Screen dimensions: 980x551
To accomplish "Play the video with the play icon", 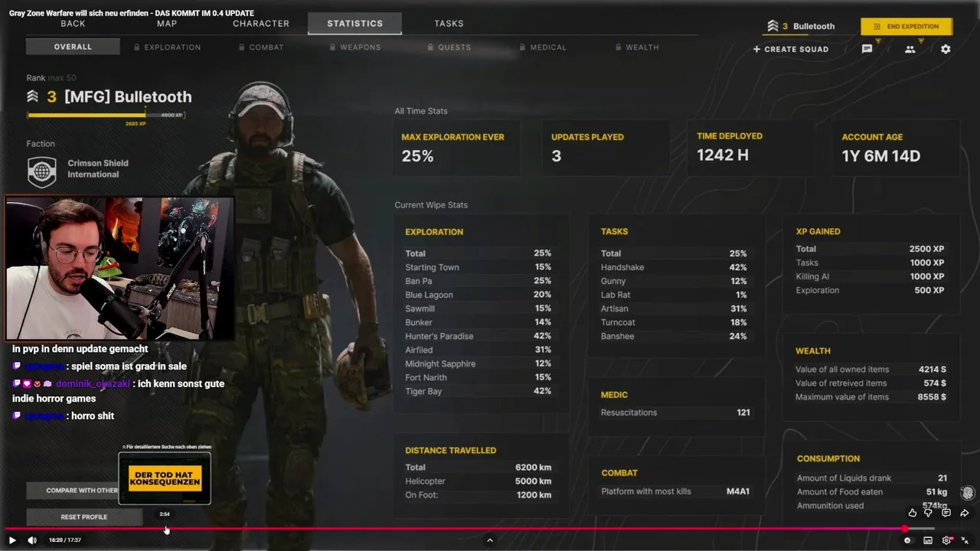I will coord(12,540).
